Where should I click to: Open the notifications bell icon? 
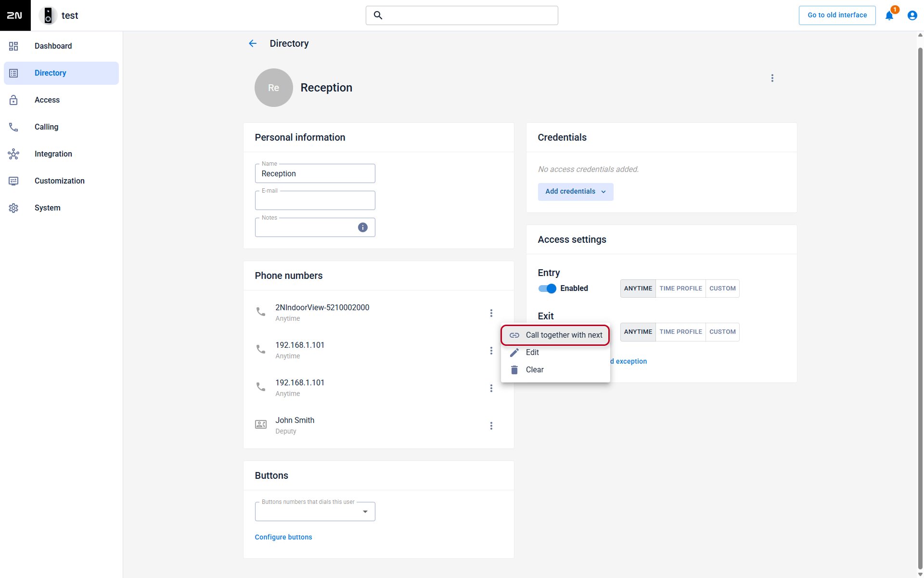(889, 15)
